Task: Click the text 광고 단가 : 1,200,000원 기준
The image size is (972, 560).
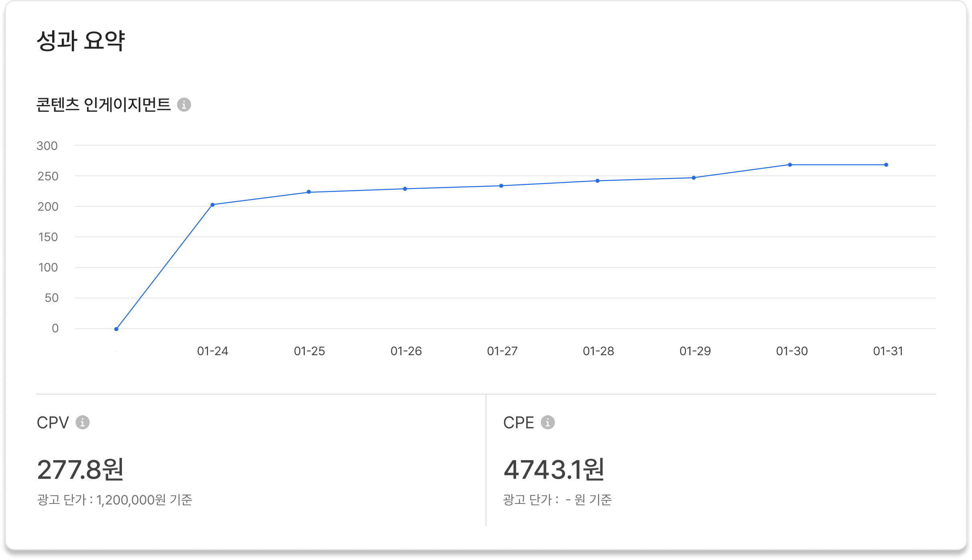Action: tap(115, 500)
